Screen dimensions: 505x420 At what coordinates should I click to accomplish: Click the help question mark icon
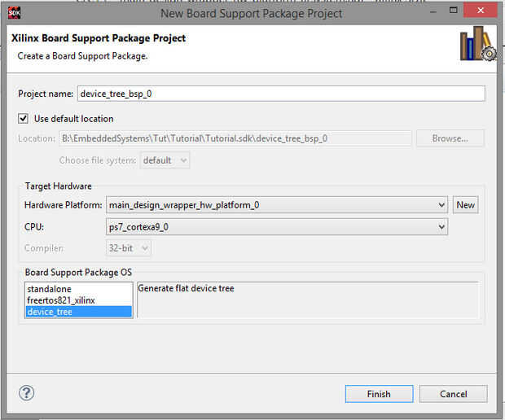(27, 393)
